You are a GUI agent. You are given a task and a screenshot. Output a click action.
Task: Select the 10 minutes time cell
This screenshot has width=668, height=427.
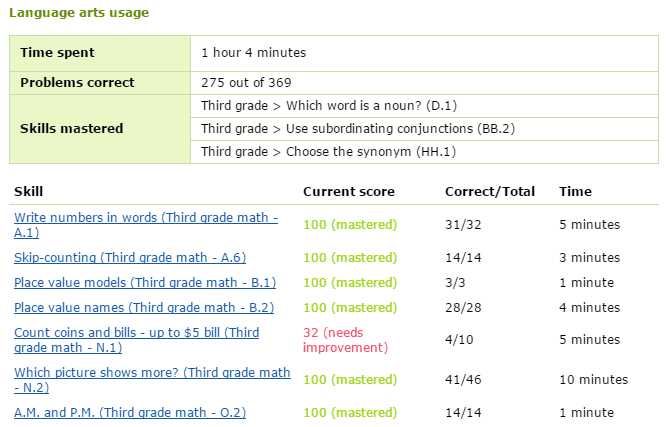[594, 380]
